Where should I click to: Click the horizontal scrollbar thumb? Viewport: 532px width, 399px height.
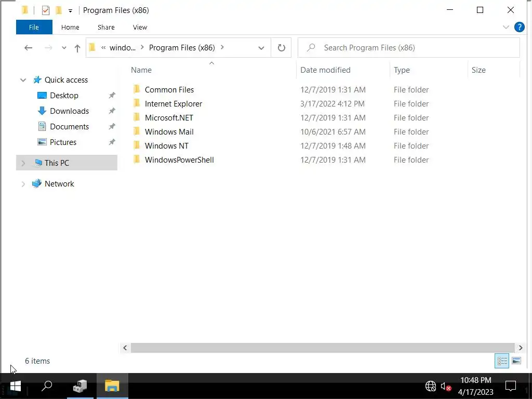pyautogui.click(x=323, y=348)
